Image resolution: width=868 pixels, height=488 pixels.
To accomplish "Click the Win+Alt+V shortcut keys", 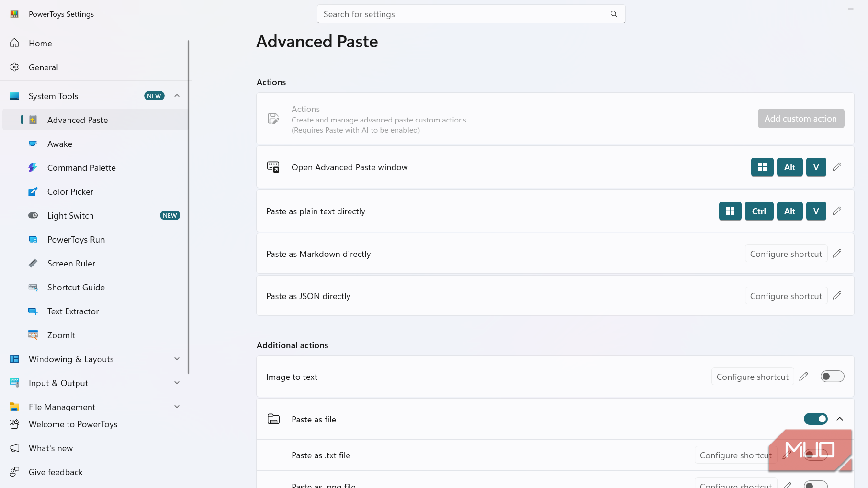I will [789, 167].
